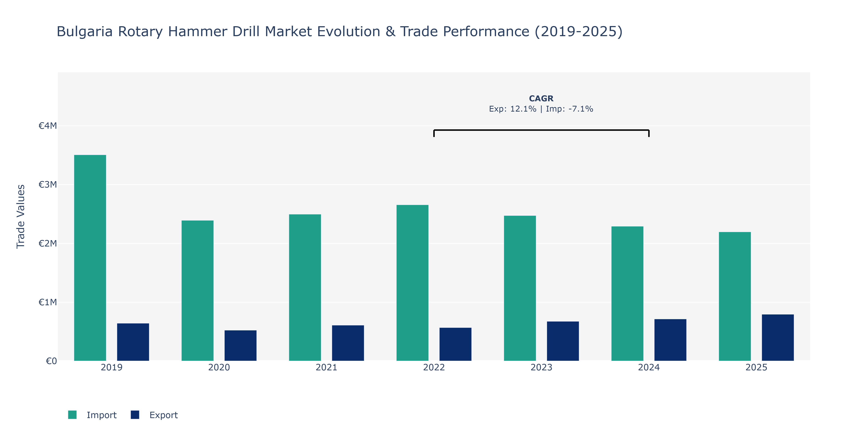Click the 2019 Import bar
Image resolution: width=868 pixels, height=434 pixels.
[90, 258]
